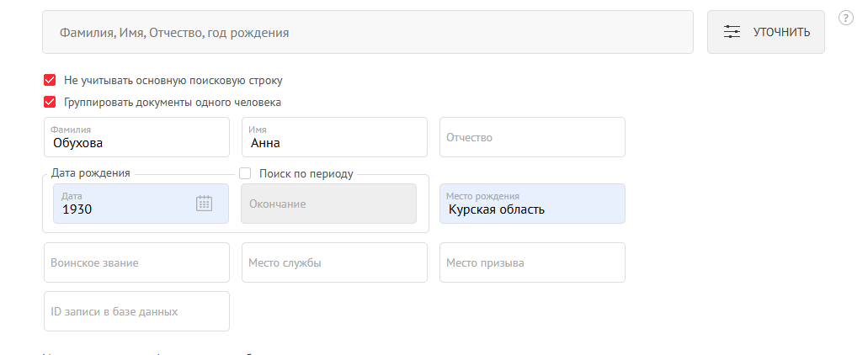The width and height of the screenshot is (868, 355).
Task: Click the 'Группировать документы одного человека' label text
Action: [x=173, y=102]
